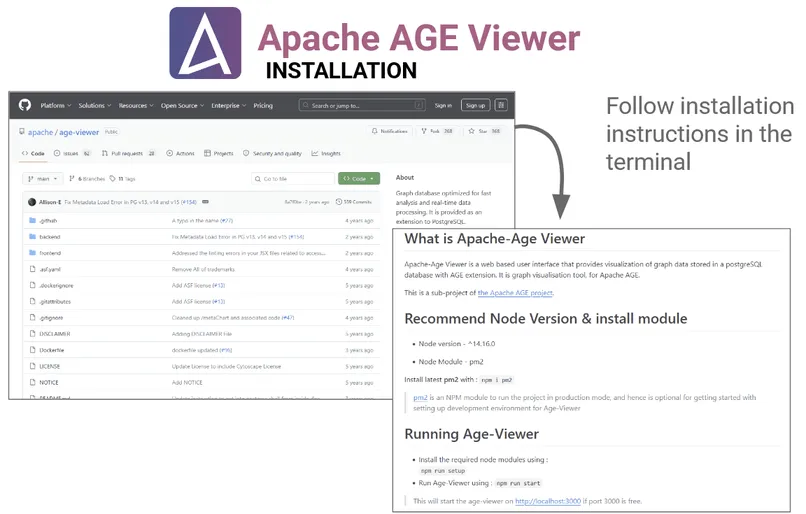Viewport: 806px width, 514px height.
Task: Open 'Update License to include Cytoscape License' commit
Action: point(226,366)
